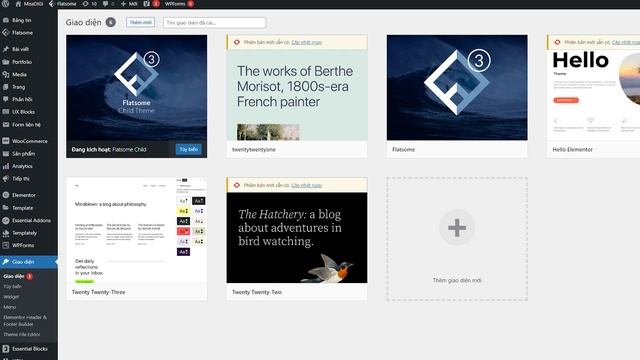Click the Twenty Twenty-Three name label
Screen dimensions: 640x360
98,292
